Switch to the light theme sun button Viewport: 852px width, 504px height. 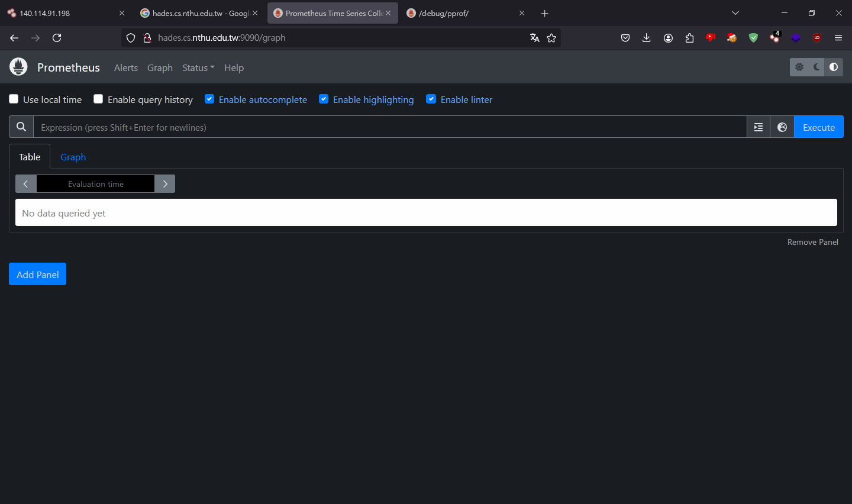point(799,67)
